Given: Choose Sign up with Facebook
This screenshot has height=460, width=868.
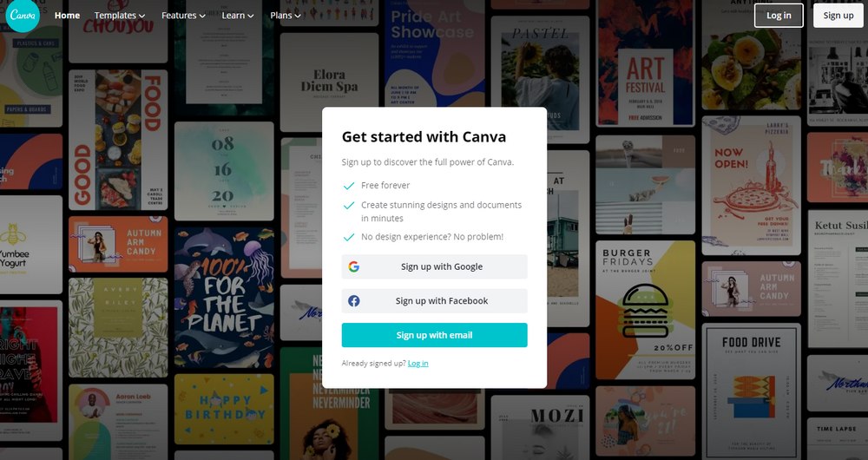Looking at the screenshot, I should [434, 301].
